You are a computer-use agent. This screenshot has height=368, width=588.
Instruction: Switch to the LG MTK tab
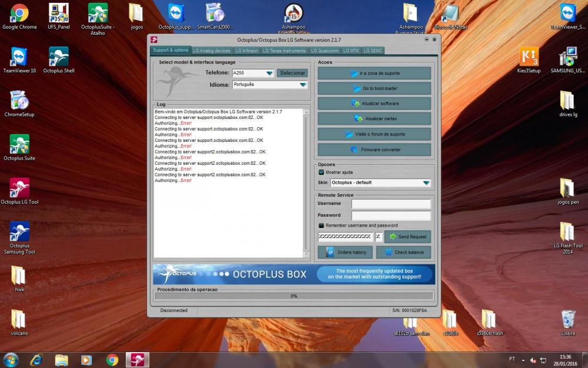(x=351, y=51)
